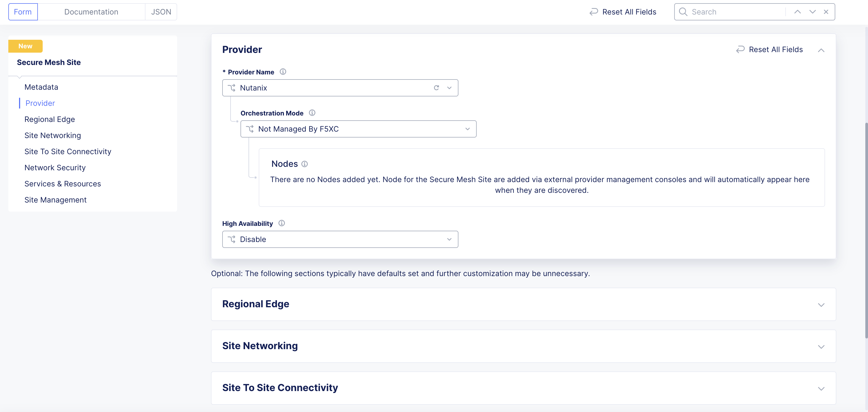Collapse the Provider section
Screen dimensions: 868x412
click(821, 50)
